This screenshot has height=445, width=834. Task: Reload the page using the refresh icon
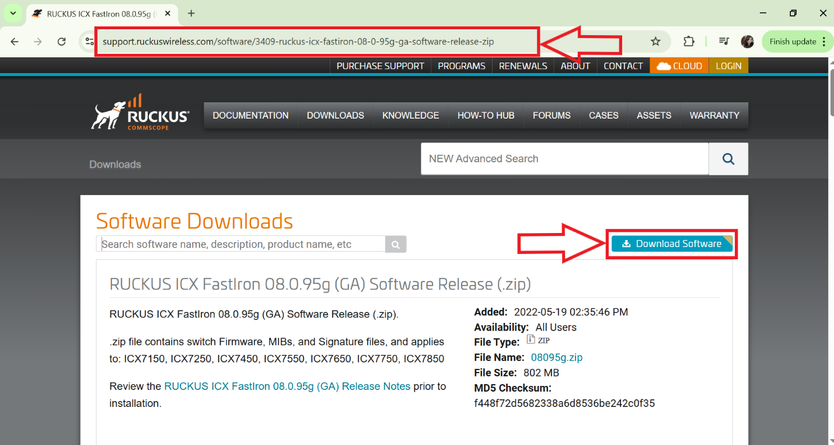click(62, 42)
